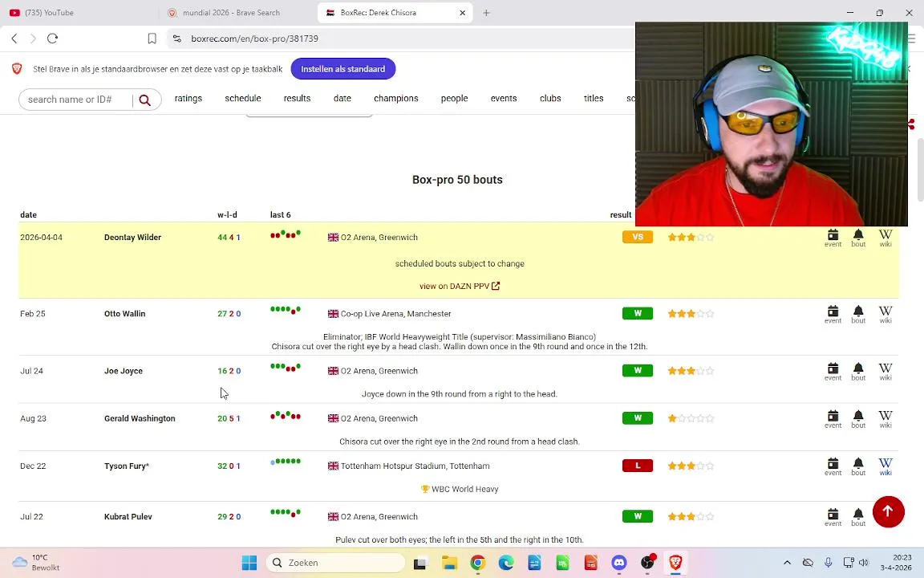Open the champions menu

[x=396, y=99]
